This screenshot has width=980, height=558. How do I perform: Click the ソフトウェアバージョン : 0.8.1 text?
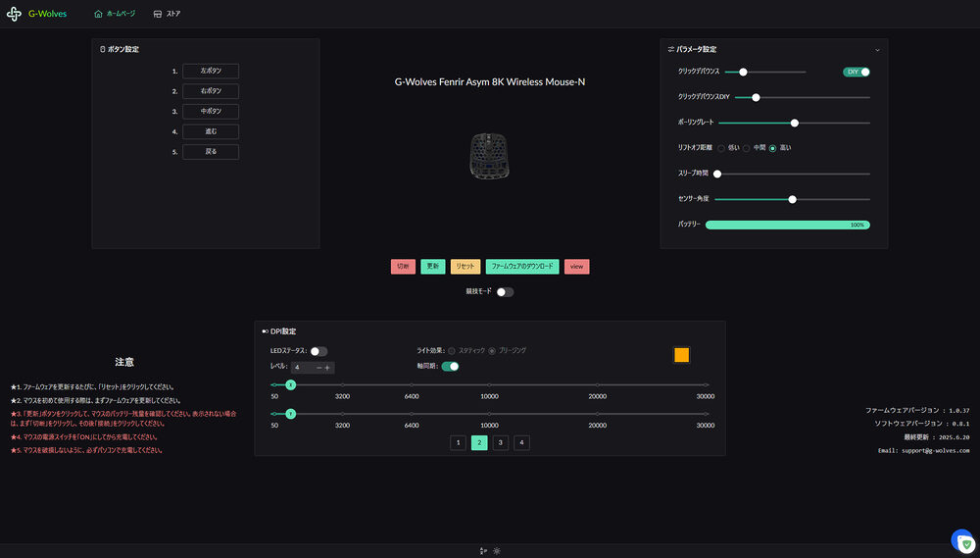point(922,424)
